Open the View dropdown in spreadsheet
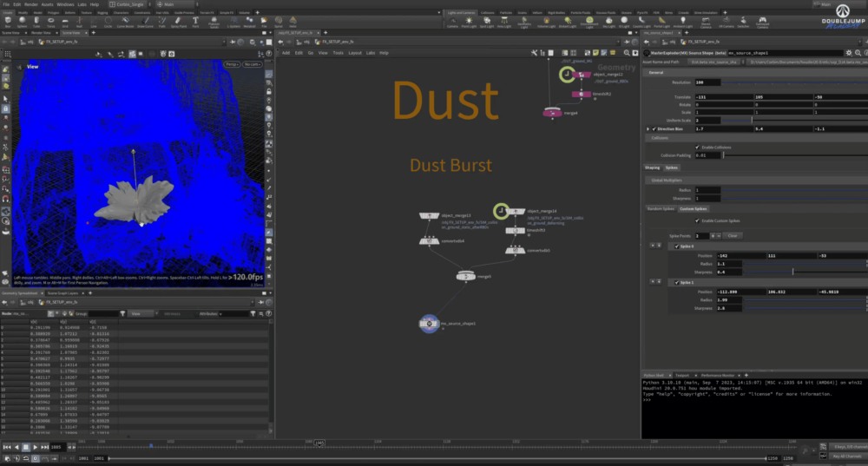 (141, 314)
